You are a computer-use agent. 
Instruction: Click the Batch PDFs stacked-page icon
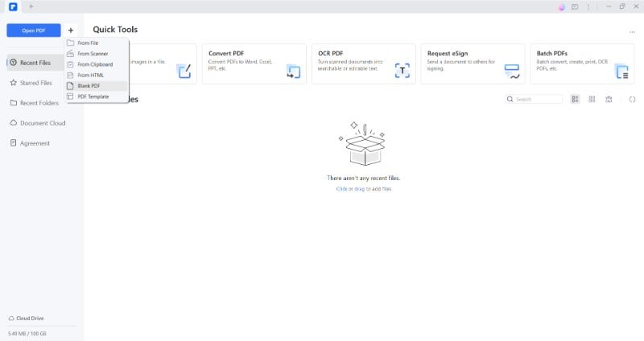pyautogui.click(x=621, y=72)
